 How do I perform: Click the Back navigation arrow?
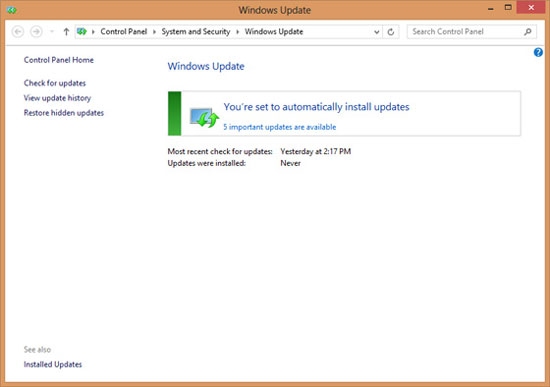pyautogui.click(x=18, y=32)
